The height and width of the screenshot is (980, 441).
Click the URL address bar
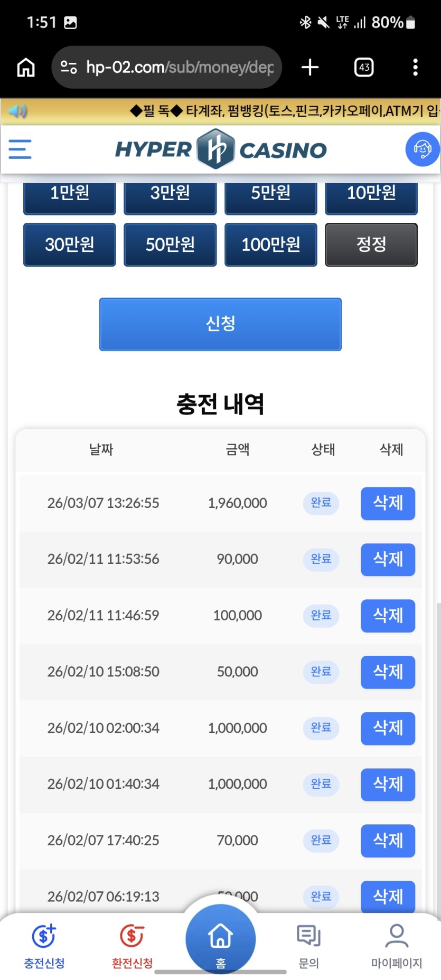coord(180,68)
